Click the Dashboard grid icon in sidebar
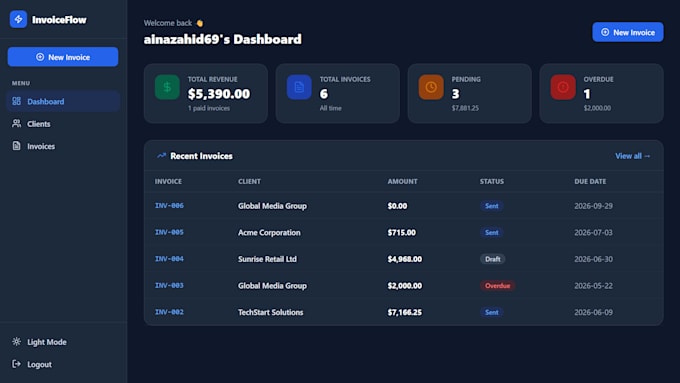680x383 pixels. pos(16,101)
